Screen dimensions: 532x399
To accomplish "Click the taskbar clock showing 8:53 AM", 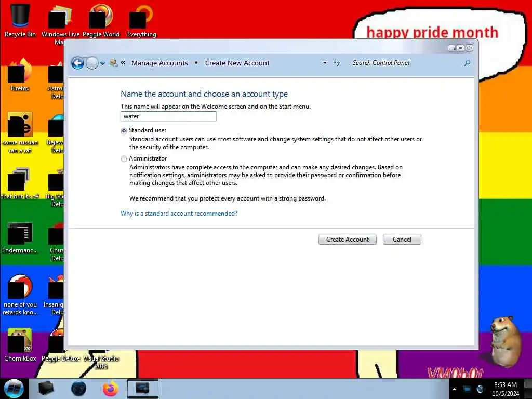I will coord(506,389).
